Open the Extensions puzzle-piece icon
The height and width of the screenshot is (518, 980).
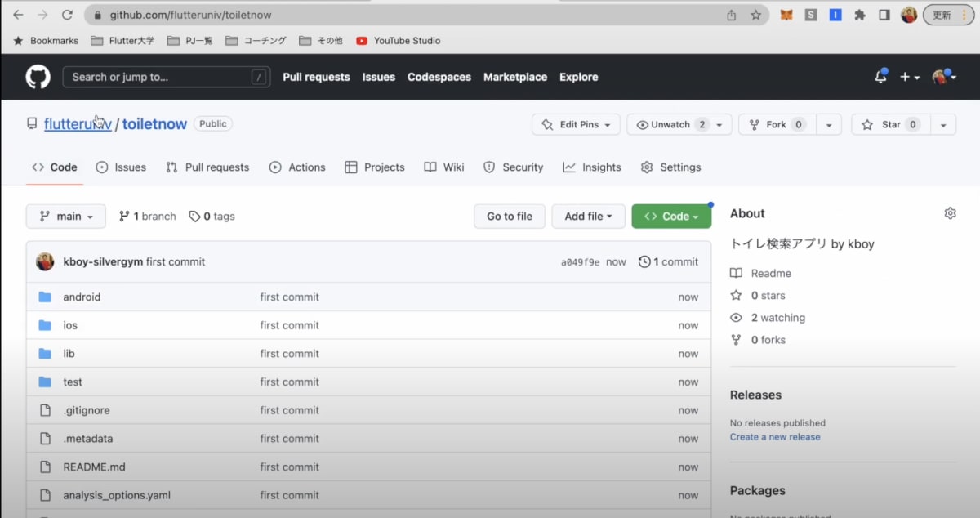coord(859,15)
